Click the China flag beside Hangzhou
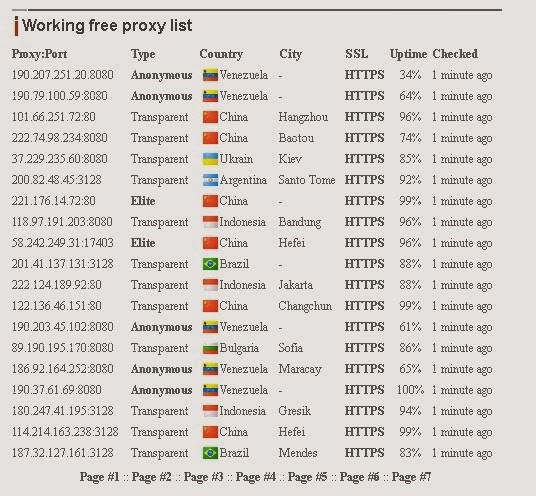The width and height of the screenshot is (536, 496). 210,117
